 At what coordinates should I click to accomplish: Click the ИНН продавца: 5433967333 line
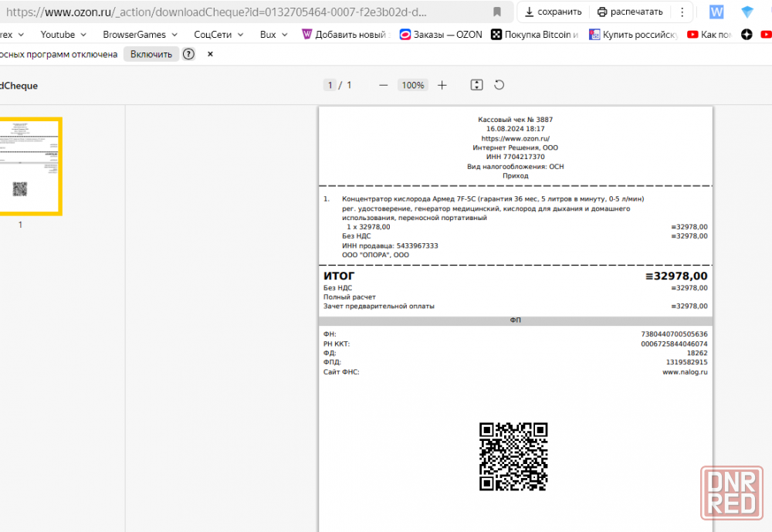[x=390, y=246]
